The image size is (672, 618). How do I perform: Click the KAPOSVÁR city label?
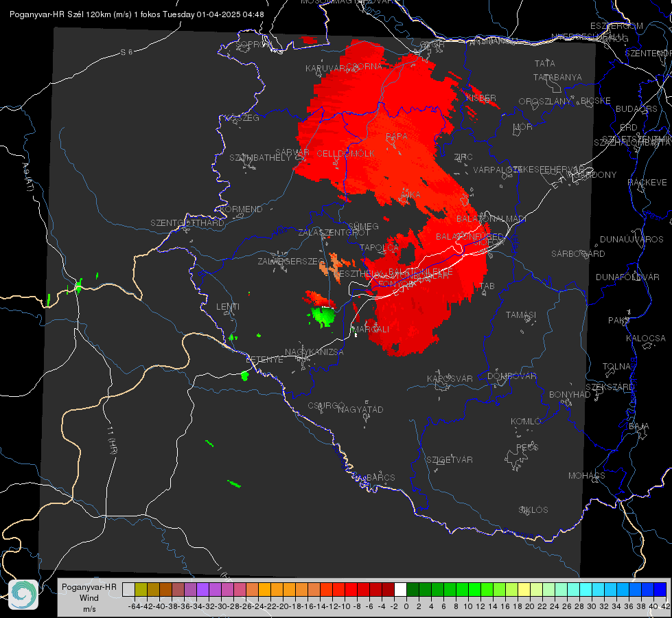450,378
